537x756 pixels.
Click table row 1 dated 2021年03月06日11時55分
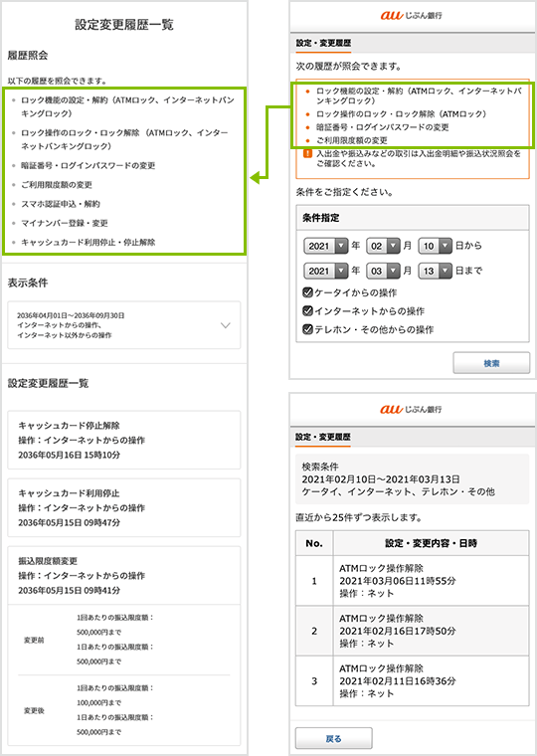[x=412, y=581]
